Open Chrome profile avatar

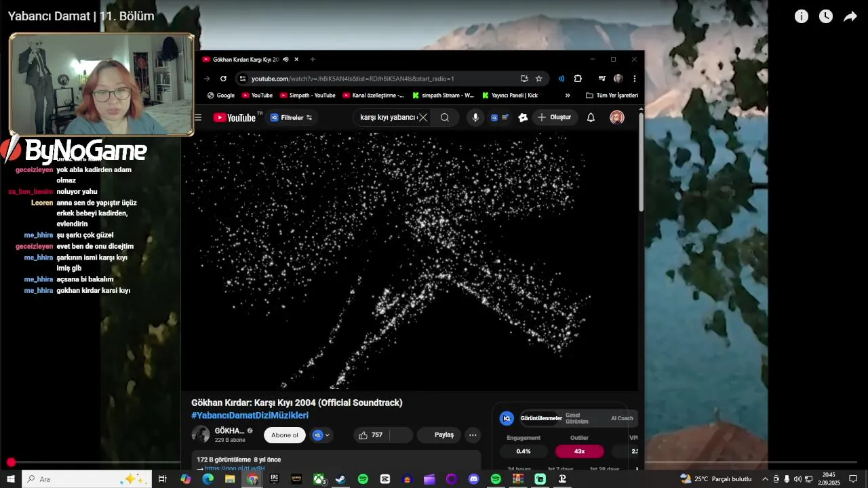[x=618, y=79]
